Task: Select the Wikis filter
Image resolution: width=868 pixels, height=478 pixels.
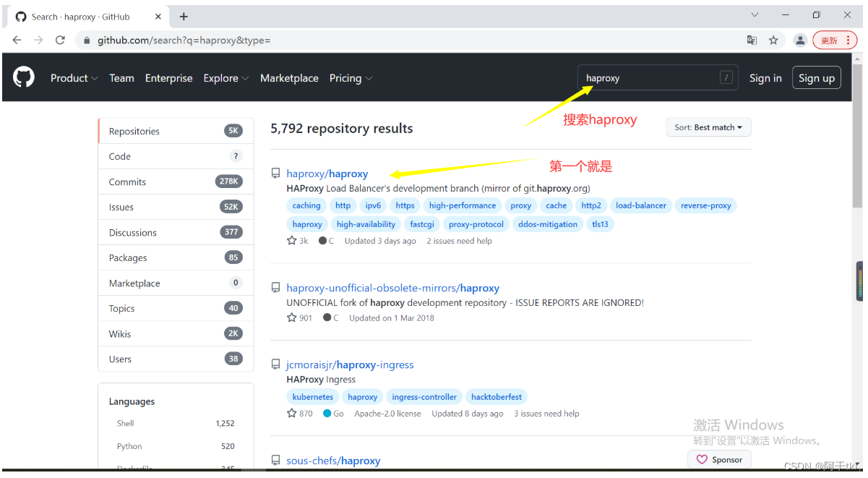Action: click(176, 333)
